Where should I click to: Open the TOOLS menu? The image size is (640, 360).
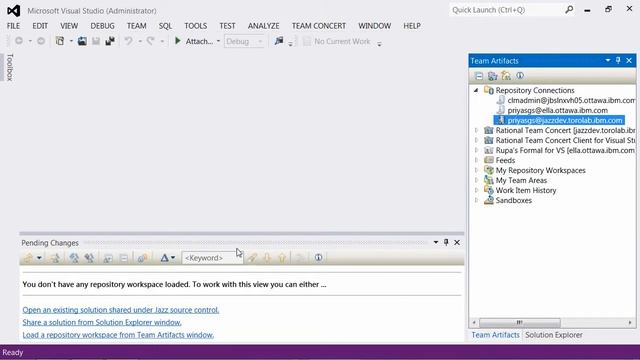click(196, 26)
